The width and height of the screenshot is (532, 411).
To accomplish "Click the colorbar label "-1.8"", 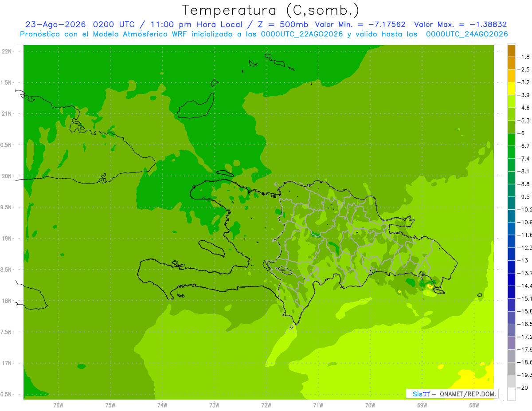I will click(x=524, y=57).
